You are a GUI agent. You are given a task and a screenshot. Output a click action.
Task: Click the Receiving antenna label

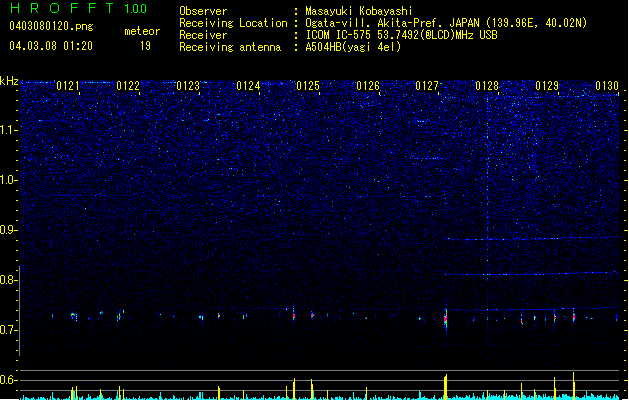pos(230,47)
